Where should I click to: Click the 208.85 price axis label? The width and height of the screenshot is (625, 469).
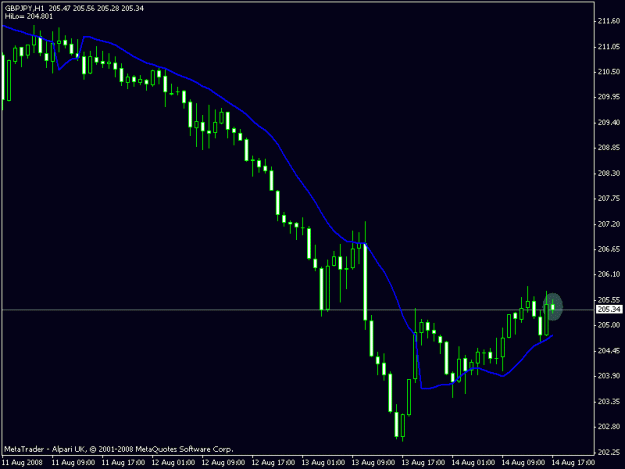coord(609,148)
